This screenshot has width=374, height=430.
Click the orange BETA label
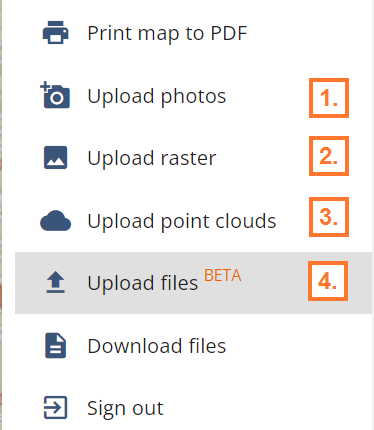click(x=222, y=276)
